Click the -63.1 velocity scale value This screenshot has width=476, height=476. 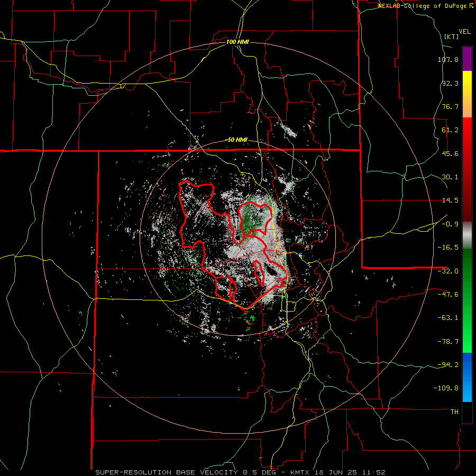[448, 318]
